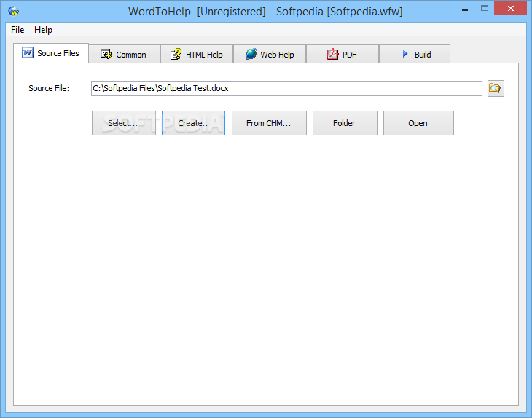Switch to the Common tab
Viewport: 532px width, 418px height.
tap(124, 54)
